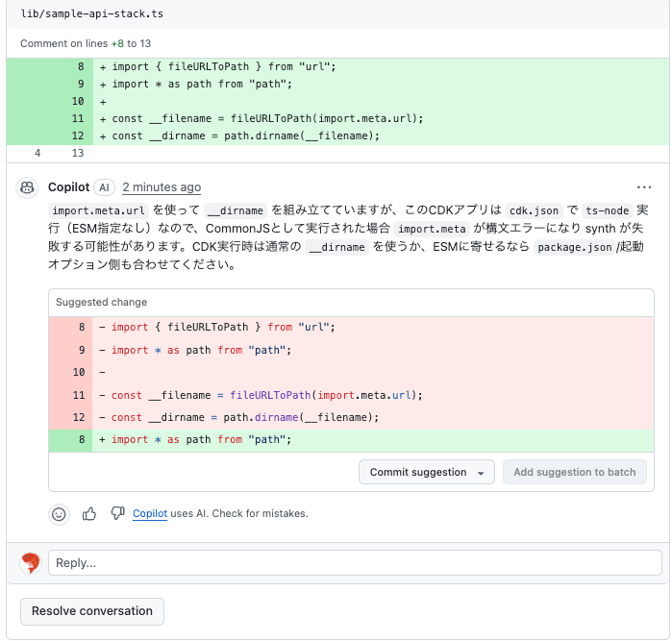Open the "2 minutes ago" timestamp link
This screenshot has height=641, width=672.
[x=162, y=187]
